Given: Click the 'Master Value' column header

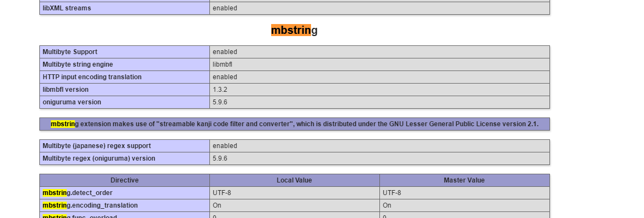Looking at the screenshot, I should (465, 181).
